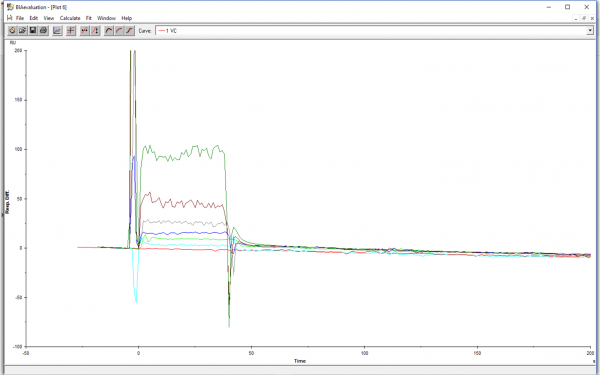Image resolution: width=600 pixels, height=375 pixels.
Task: Select the middle curve-fit toolbar icon
Action: tap(119, 30)
